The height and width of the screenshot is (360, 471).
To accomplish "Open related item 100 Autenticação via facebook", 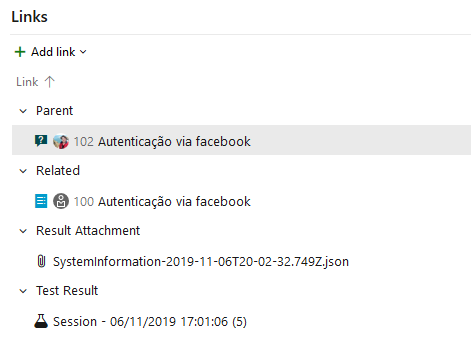I will 162,201.
